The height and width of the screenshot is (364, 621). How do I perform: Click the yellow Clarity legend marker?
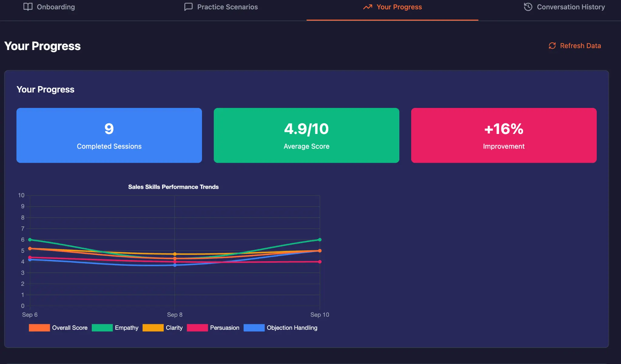coord(153,328)
